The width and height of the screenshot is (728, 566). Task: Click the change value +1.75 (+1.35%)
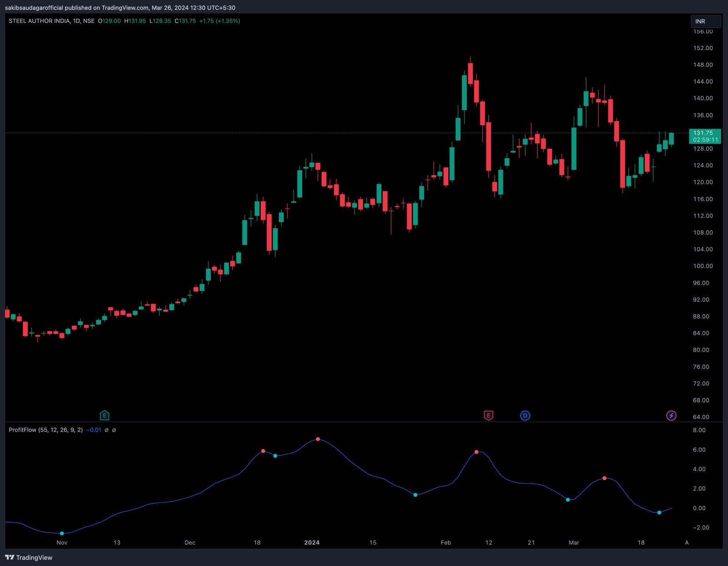tap(220, 21)
